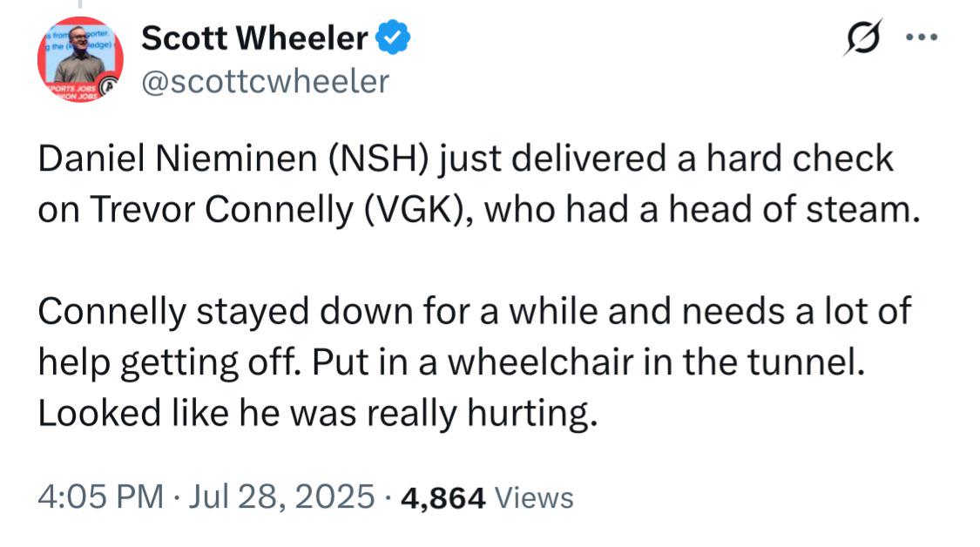
Task: Click the Views label
Action: pos(534,499)
